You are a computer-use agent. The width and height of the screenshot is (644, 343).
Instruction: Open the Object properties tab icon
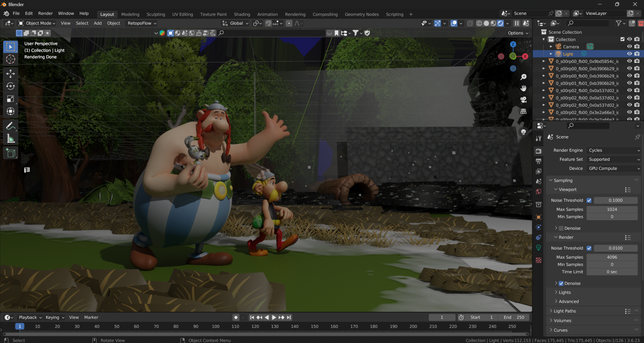point(538,217)
